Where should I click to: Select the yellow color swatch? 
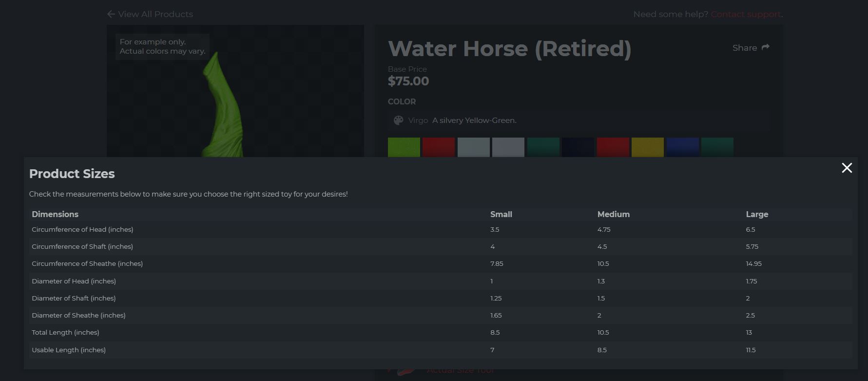[648, 147]
